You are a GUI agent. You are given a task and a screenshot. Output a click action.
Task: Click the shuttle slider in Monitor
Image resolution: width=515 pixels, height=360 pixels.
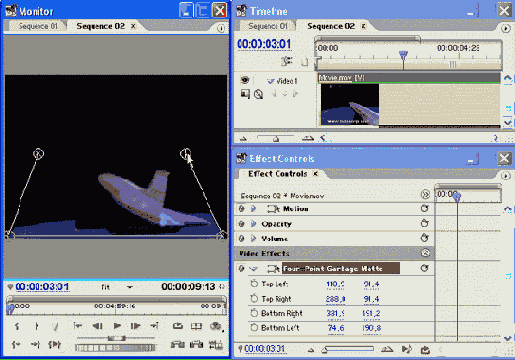[117, 338]
